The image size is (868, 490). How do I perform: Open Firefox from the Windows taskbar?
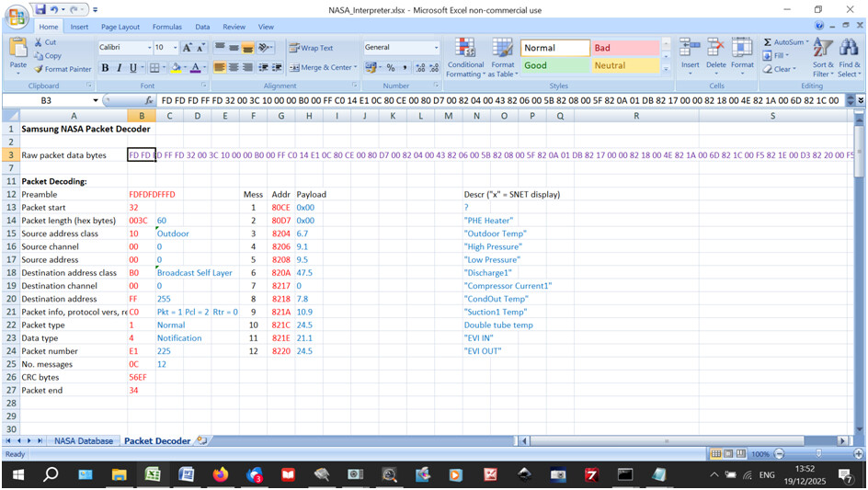[x=219, y=474]
